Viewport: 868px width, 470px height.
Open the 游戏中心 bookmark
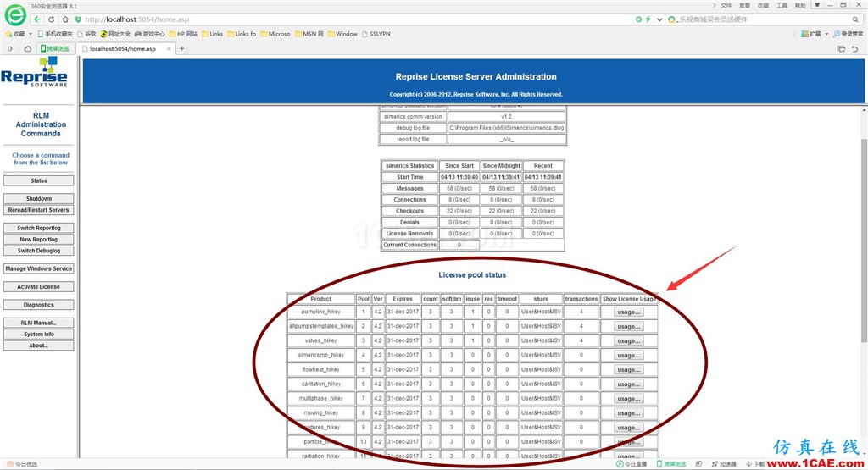pyautogui.click(x=149, y=34)
